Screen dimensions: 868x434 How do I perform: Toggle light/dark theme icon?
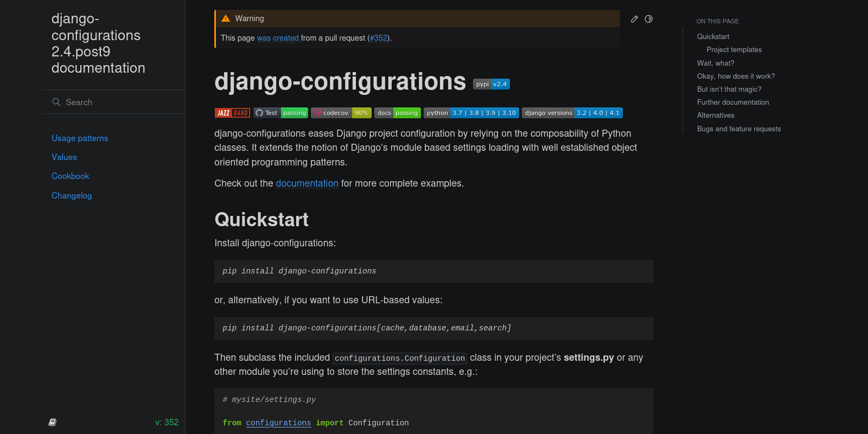coord(648,19)
